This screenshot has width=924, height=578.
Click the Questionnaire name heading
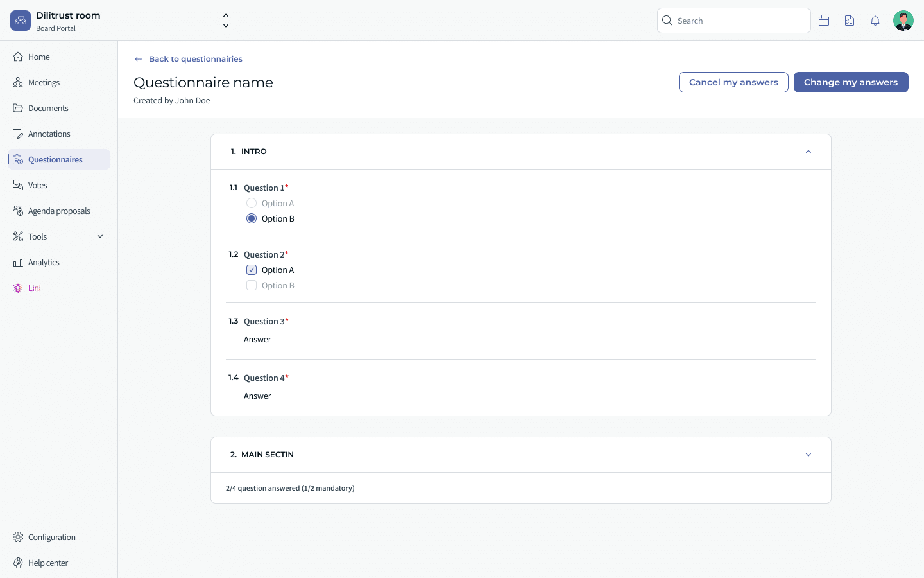click(203, 82)
